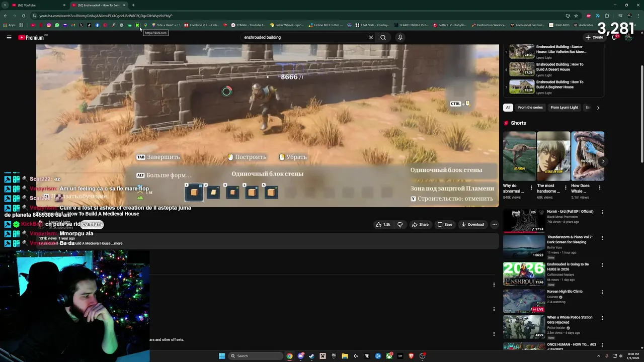Click the Download button
The width and height of the screenshot is (644, 362).
pos(472,225)
